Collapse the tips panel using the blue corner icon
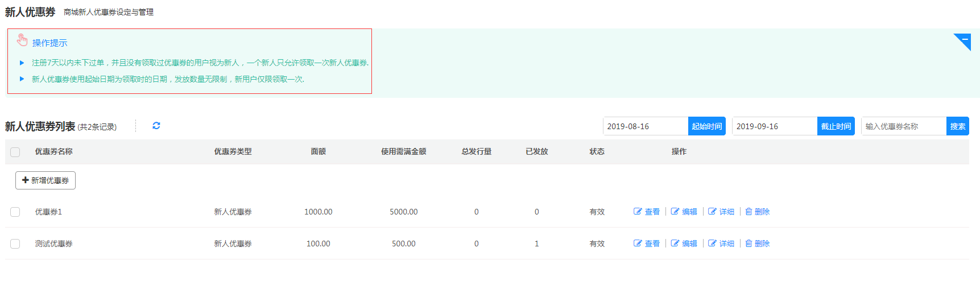The width and height of the screenshot is (980, 301). pyautogui.click(x=964, y=40)
